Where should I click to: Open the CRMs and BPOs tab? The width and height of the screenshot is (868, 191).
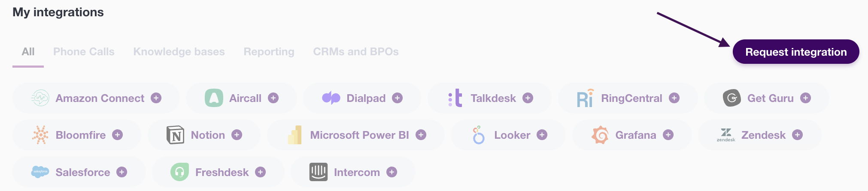point(356,52)
